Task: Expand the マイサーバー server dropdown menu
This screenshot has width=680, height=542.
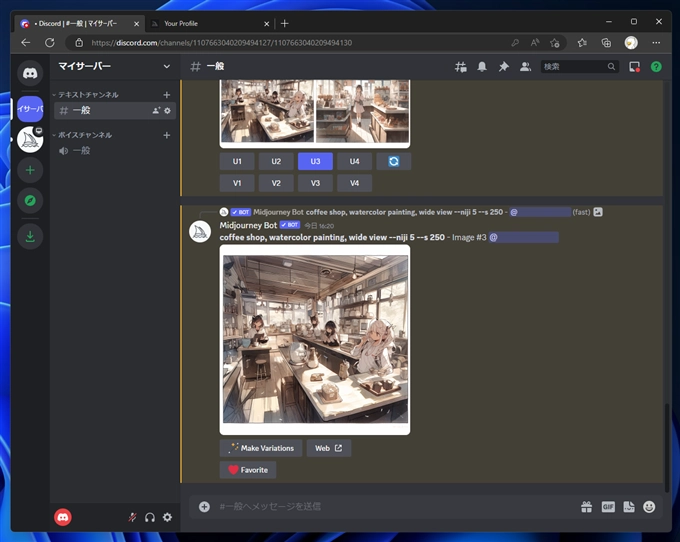Action: tap(167, 66)
